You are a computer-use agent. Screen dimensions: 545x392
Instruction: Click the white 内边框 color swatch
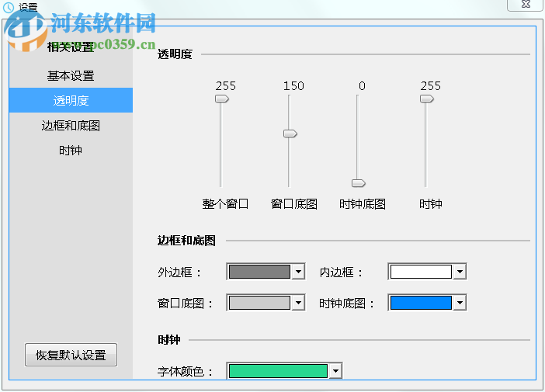421,272
